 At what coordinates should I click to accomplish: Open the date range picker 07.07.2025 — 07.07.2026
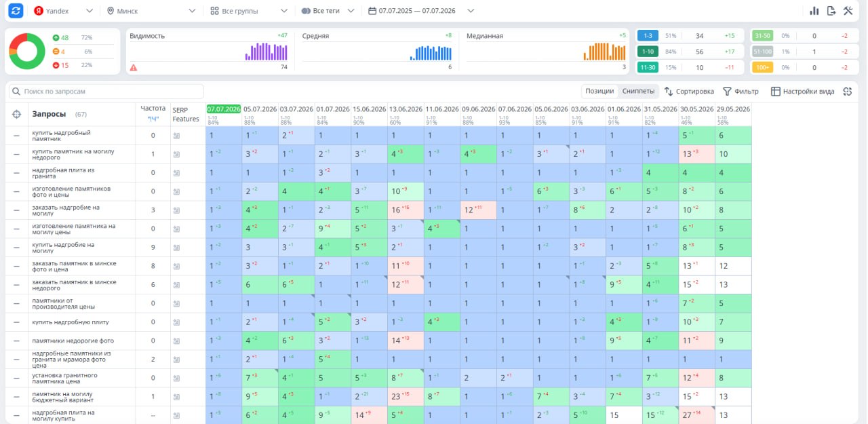(x=421, y=11)
